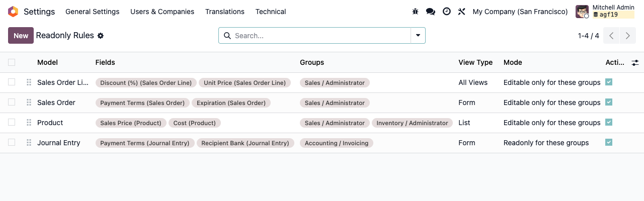The image size is (644, 201).
Task: Click the Readonly Rules breadcrumb title
Action: pyautogui.click(x=65, y=36)
